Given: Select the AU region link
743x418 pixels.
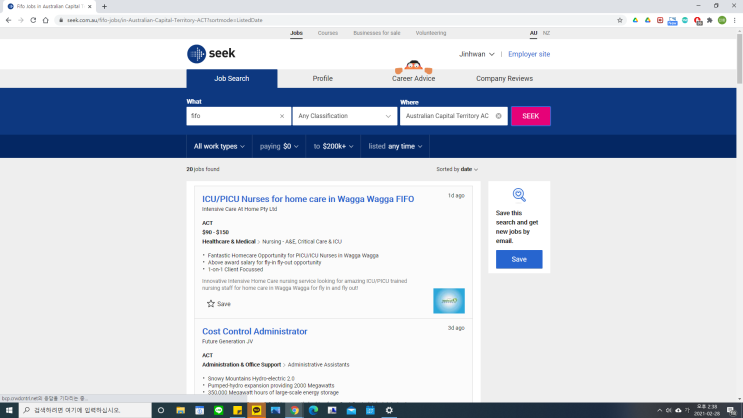Looking at the screenshot, I should (534, 33).
